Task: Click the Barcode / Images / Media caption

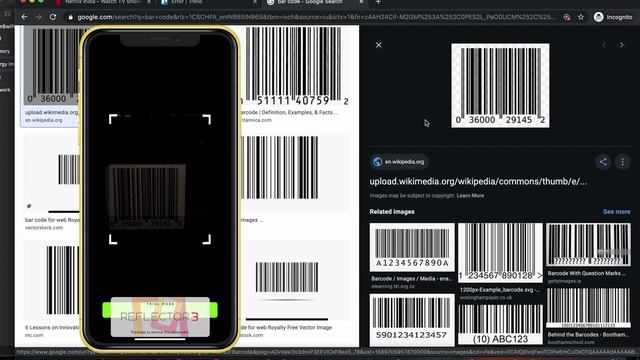Action: click(x=411, y=278)
